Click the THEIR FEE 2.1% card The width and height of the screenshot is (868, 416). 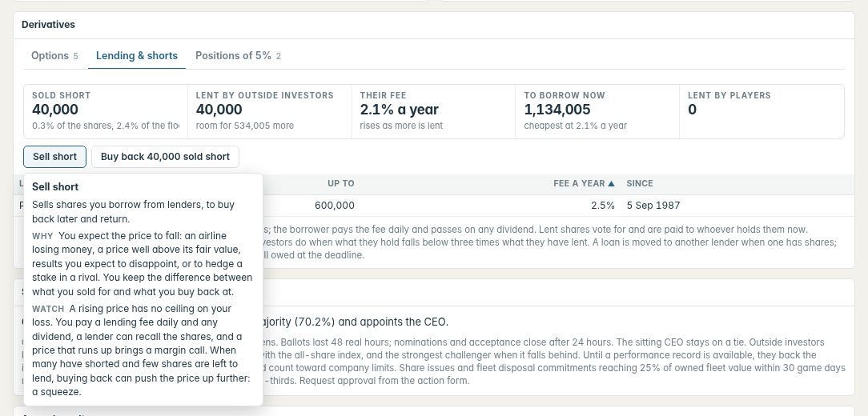click(x=433, y=111)
